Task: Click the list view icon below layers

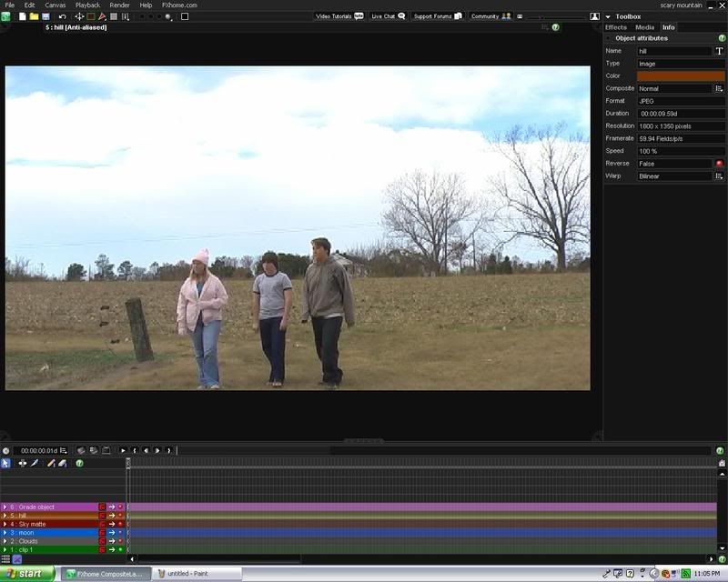Action: (x=5, y=559)
